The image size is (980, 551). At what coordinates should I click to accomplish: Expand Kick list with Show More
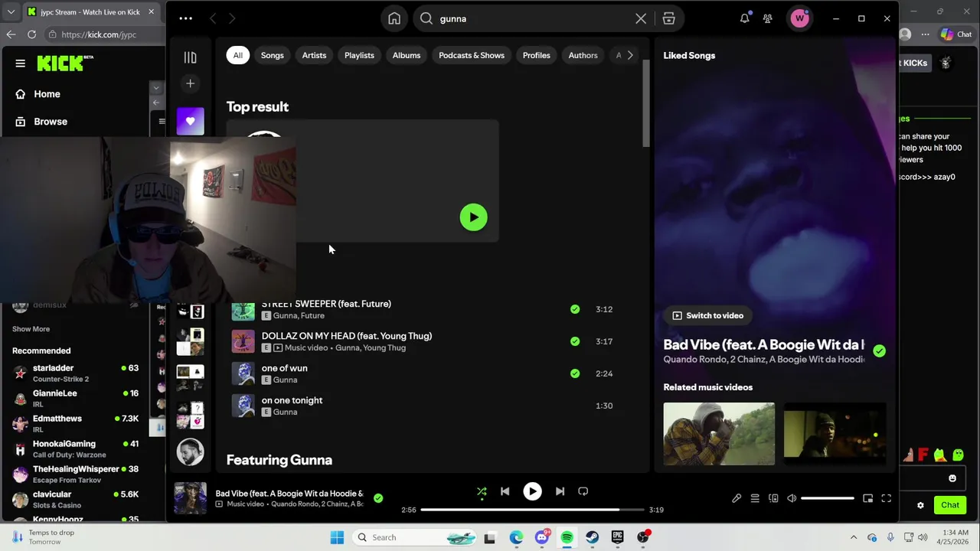[x=31, y=329]
